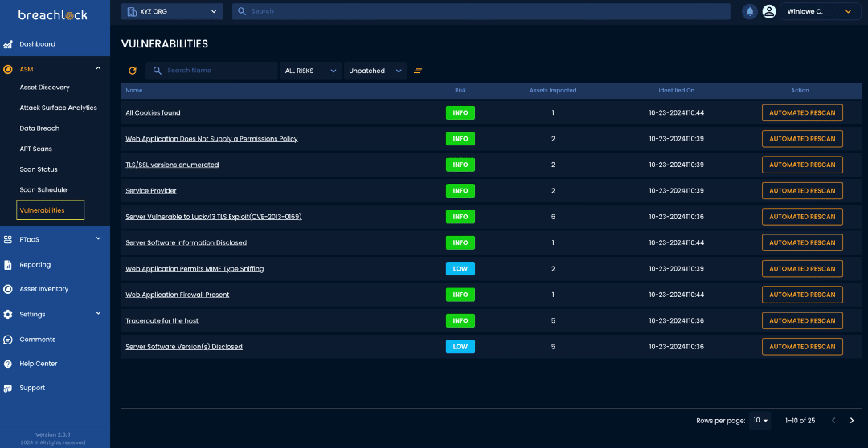The image size is (868, 448).
Task: Click the ASM target icon
Action: pyautogui.click(x=8, y=70)
